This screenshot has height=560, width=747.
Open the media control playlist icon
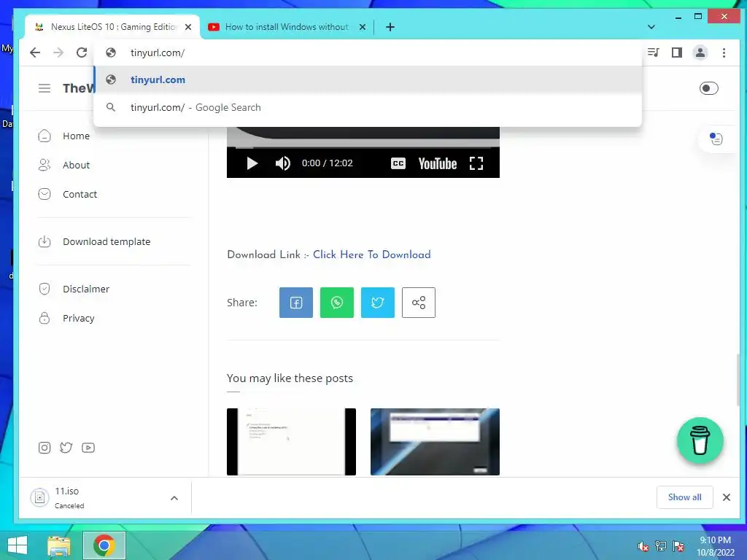tap(653, 52)
